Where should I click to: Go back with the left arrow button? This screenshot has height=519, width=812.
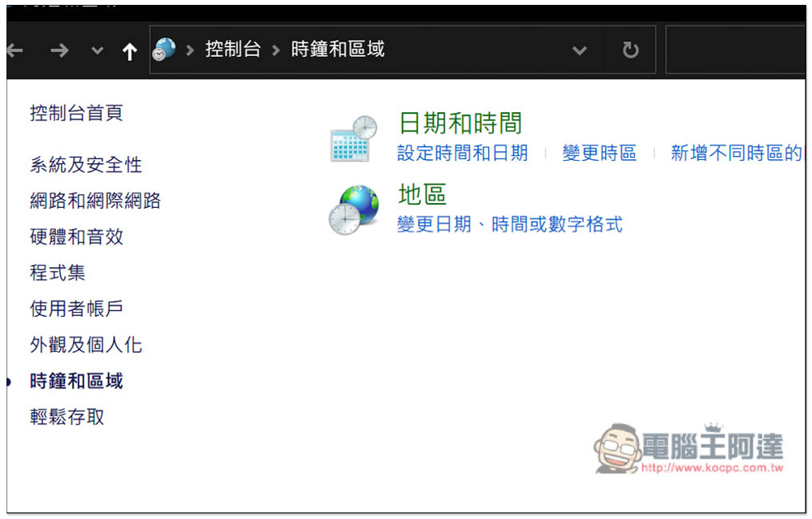15,50
